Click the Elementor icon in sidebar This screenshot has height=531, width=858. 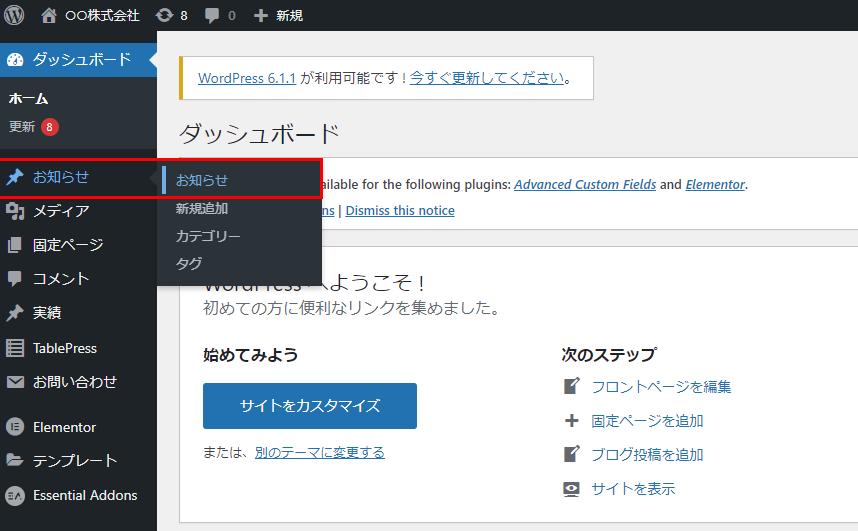pyautogui.click(x=15, y=427)
